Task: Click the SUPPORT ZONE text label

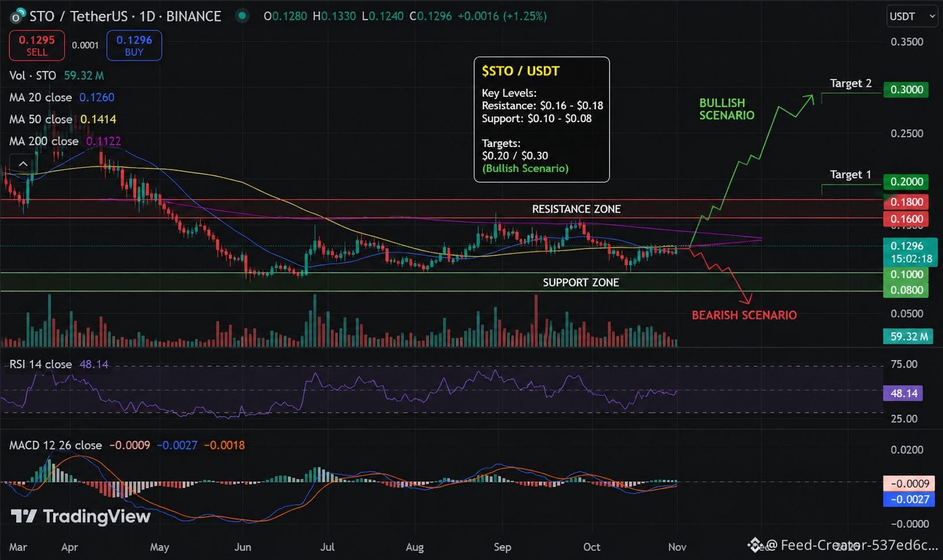Action: (581, 283)
